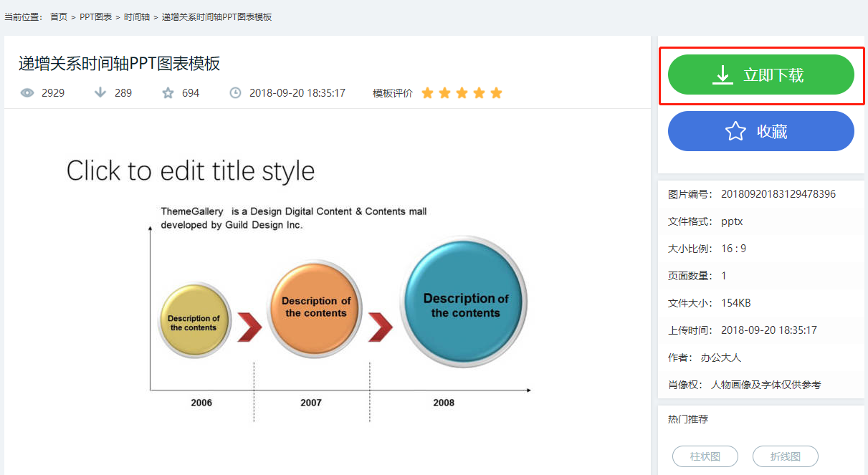Click the download count arrow icon
Screen dimensions: 868x475
click(x=100, y=93)
